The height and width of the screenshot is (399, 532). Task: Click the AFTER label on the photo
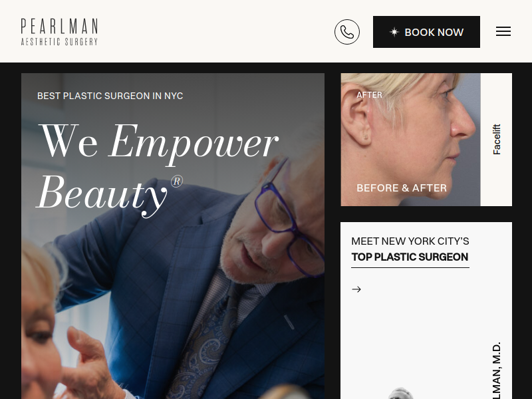coord(369,95)
